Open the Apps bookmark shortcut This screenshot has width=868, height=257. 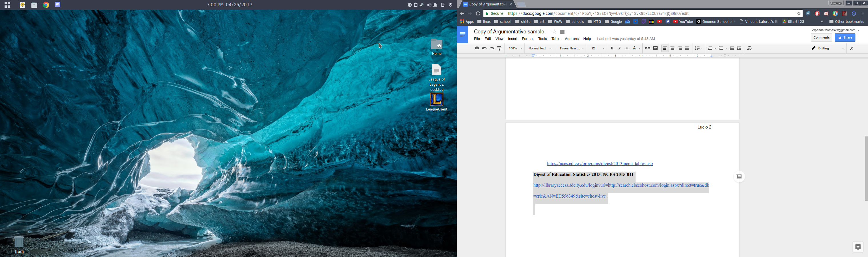click(x=467, y=21)
